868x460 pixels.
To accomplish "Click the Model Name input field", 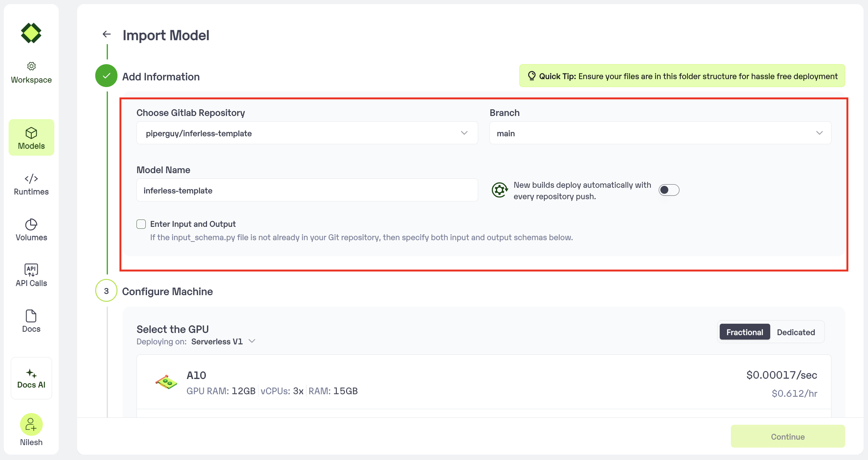I will [x=307, y=191].
